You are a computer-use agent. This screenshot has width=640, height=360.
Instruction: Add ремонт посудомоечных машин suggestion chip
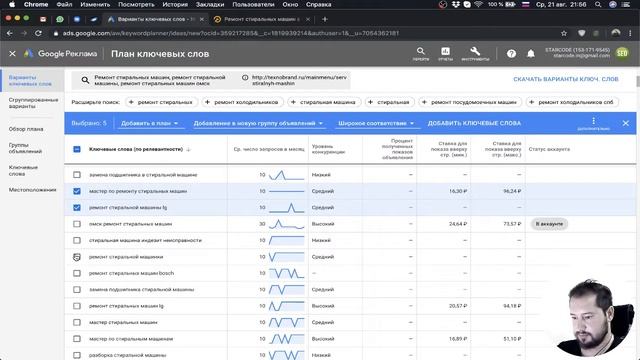(x=470, y=102)
